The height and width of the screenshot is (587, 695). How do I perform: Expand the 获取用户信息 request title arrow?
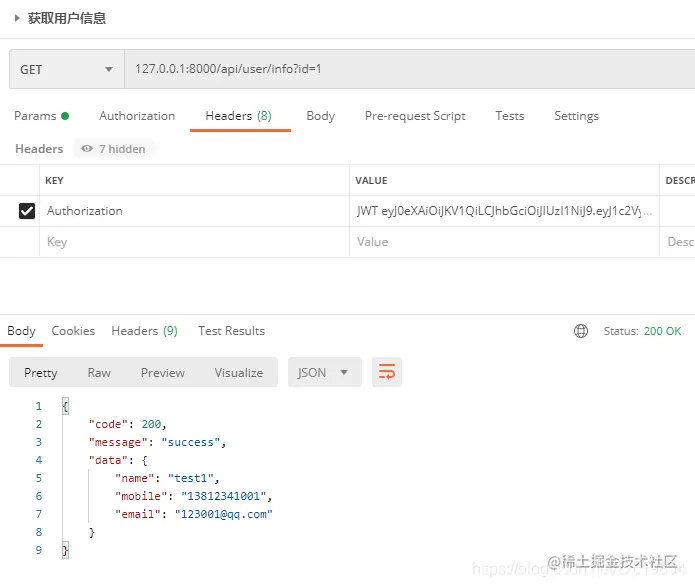(17, 18)
